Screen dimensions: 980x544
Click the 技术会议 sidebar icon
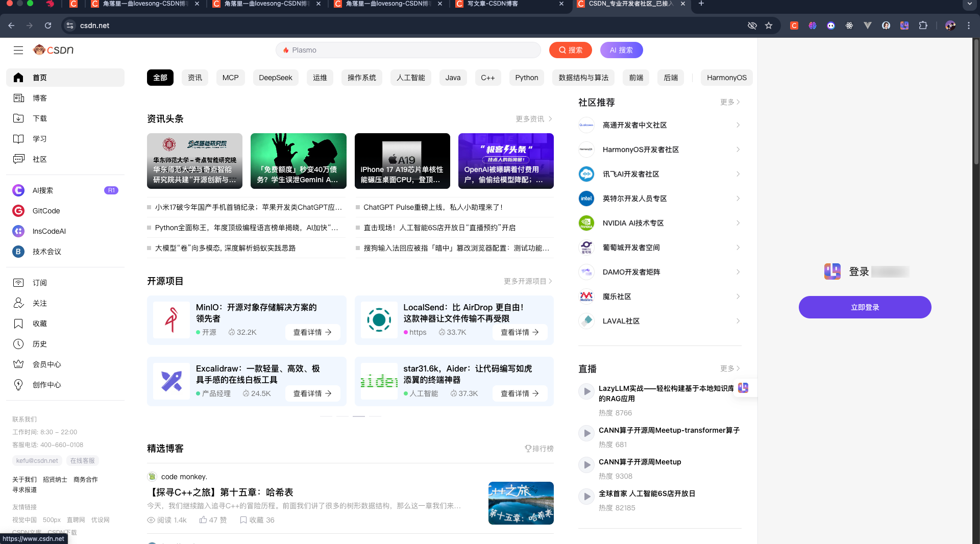(18, 252)
